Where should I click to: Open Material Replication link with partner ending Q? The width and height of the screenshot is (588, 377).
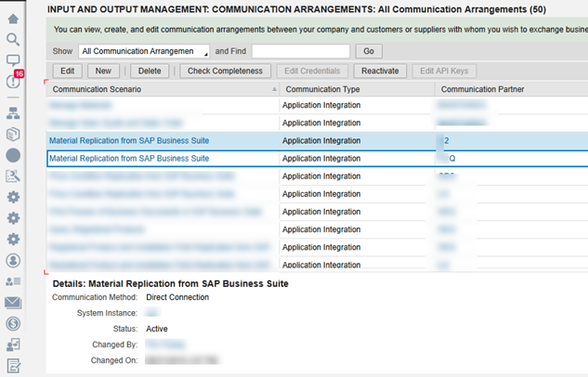(129, 158)
